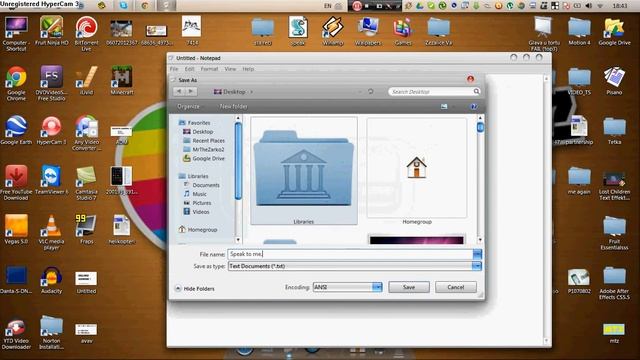Viewport: 640px width, 360px height.
Task: Click the file list vertical scrollbar thumb
Action: pos(480,127)
